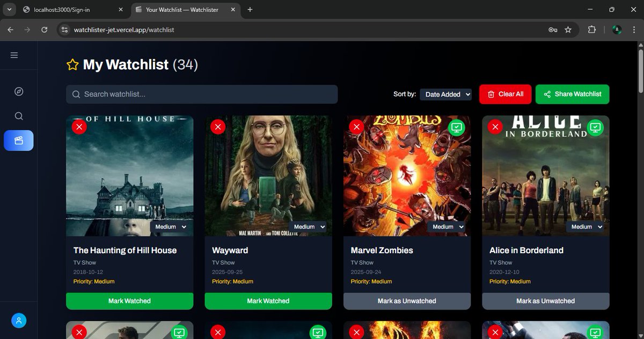Mark Marvel Zombies as unwatched
Image resolution: width=644 pixels, height=339 pixels.
tap(407, 301)
